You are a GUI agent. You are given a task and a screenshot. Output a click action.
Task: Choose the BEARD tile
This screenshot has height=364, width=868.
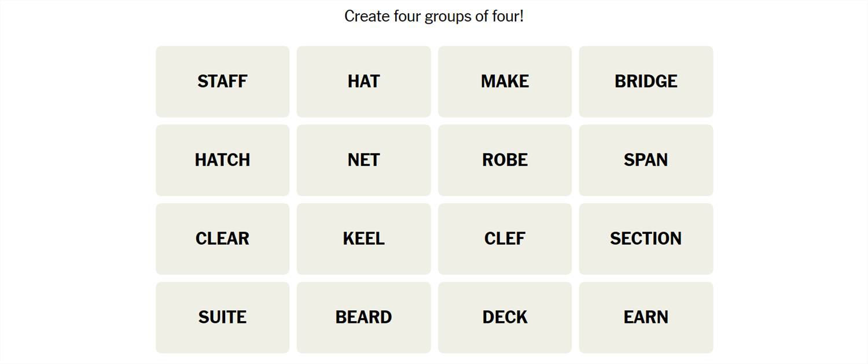[363, 318]
